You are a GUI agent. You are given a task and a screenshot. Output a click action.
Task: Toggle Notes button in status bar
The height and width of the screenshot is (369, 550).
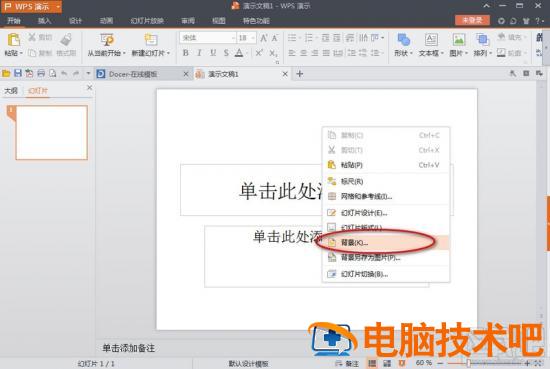348,363
